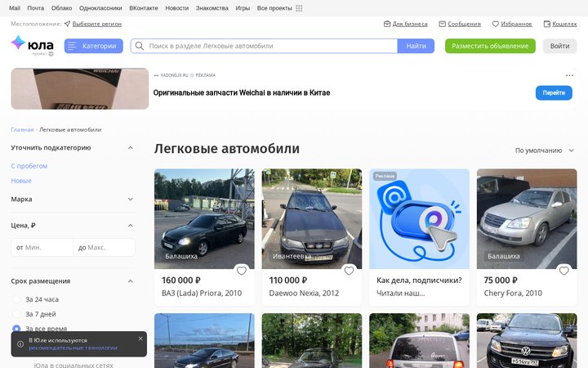Viewport: 588px width, 368px height.
Task: Open Облако in the top bar
Action: (61, 8)
